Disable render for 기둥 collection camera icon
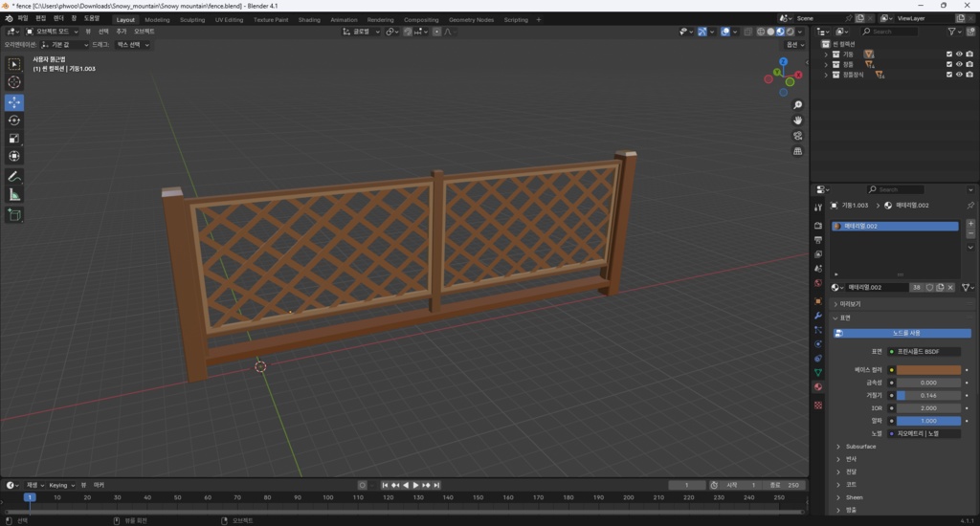The image size is (980, 526). (969, 55)
